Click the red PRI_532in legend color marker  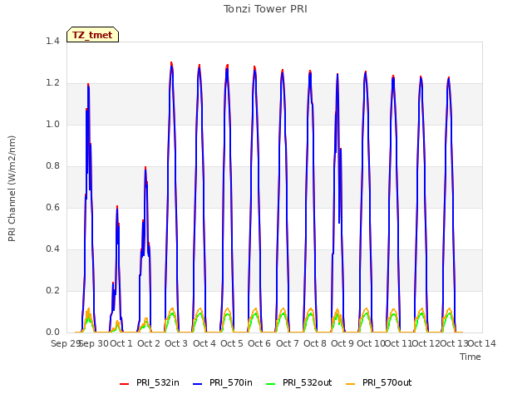(124, 384)
